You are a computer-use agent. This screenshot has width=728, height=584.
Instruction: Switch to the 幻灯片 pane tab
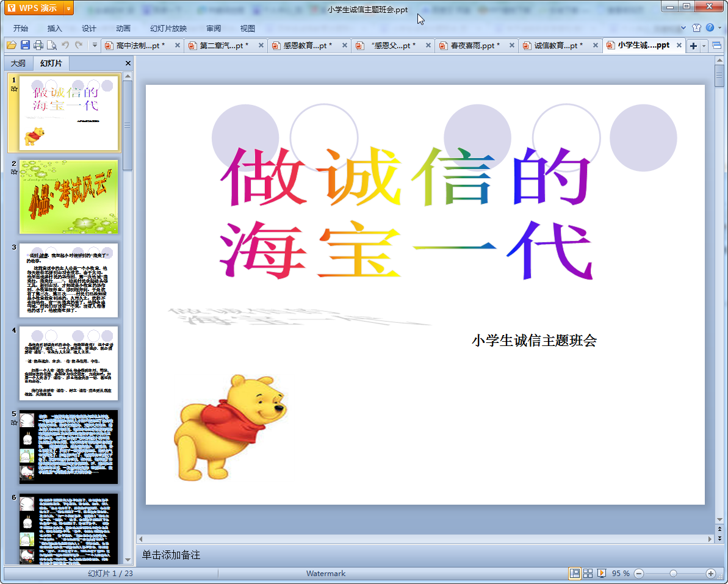point(51,63)
